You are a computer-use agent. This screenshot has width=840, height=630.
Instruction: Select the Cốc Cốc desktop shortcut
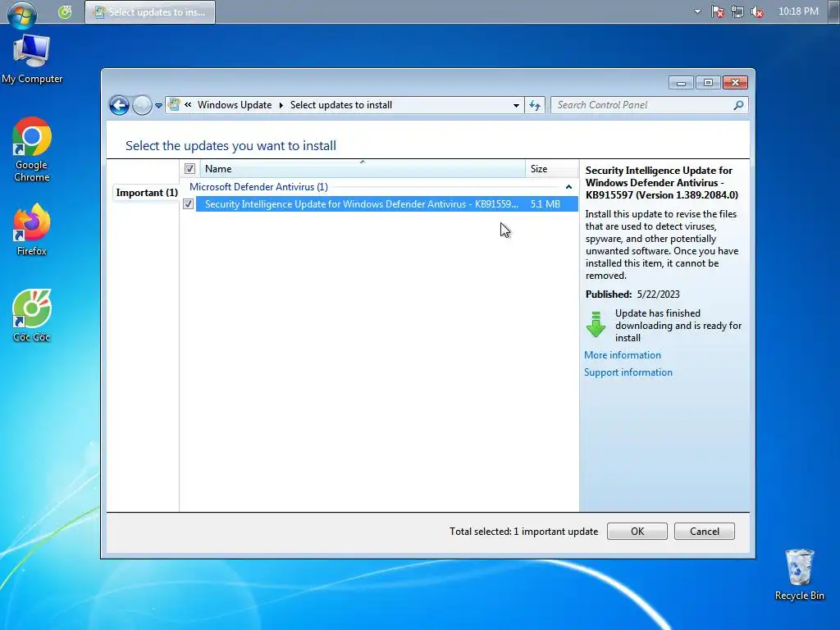[x=32, y=316]
